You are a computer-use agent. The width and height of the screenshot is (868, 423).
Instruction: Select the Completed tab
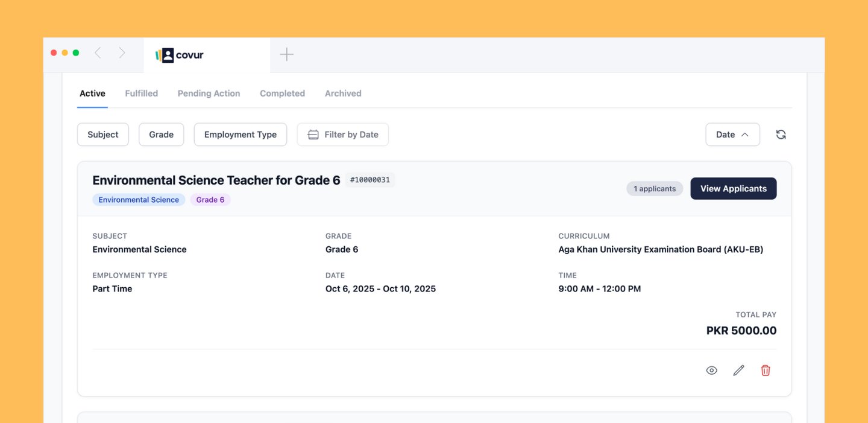282,94
